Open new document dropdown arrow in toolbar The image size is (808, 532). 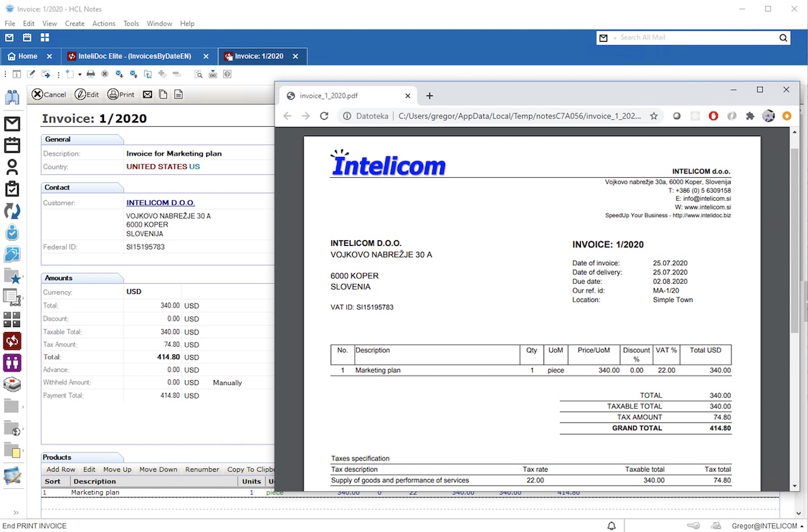tap(80, 75)
